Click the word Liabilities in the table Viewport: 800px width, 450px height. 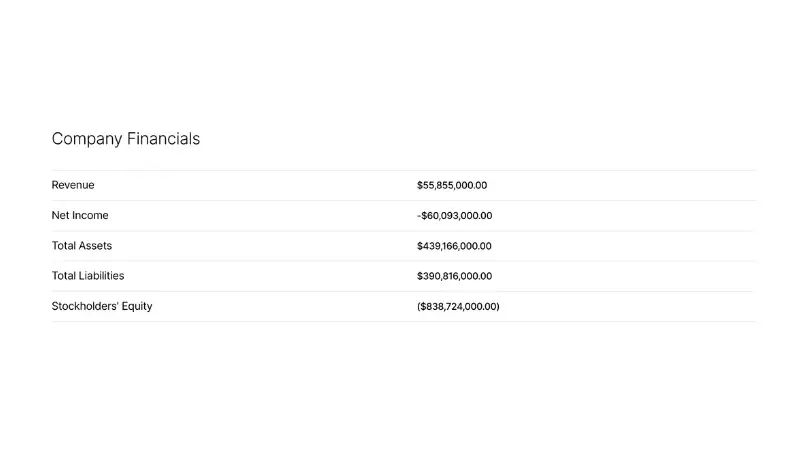tap(102, 276)
